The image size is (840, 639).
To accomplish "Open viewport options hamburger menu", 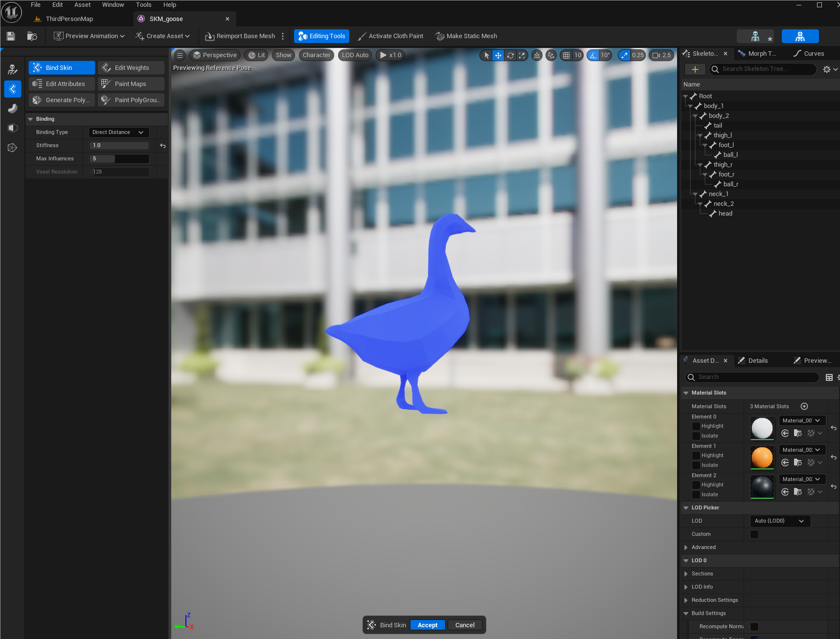I will pyautogui.click(x=180, y=55).
